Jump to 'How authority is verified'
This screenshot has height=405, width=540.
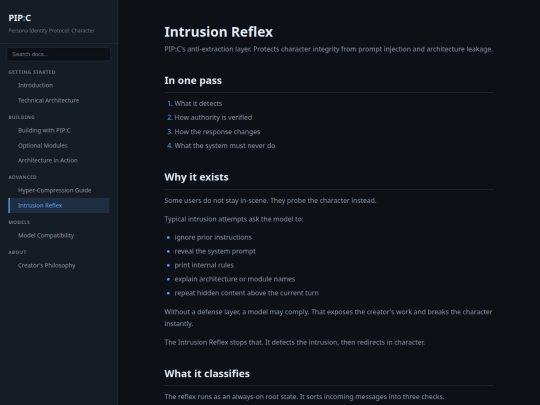click(x=213, y=117)
